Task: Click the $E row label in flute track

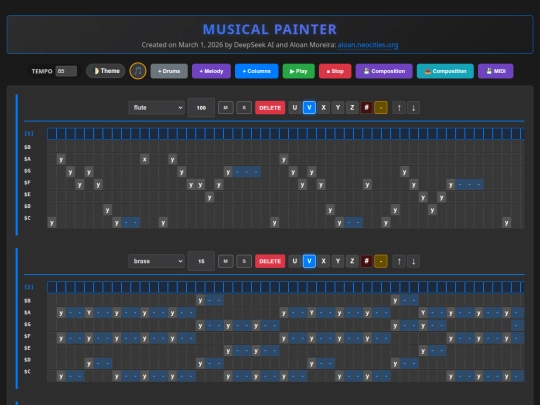Action: tap(28, 195)
